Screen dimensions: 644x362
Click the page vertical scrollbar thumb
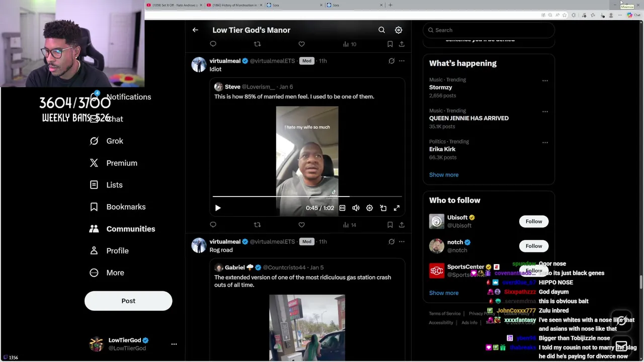641,282
